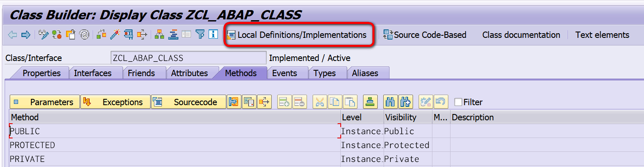Click the funnel filter toolbar icon

[x=200, y=35]
